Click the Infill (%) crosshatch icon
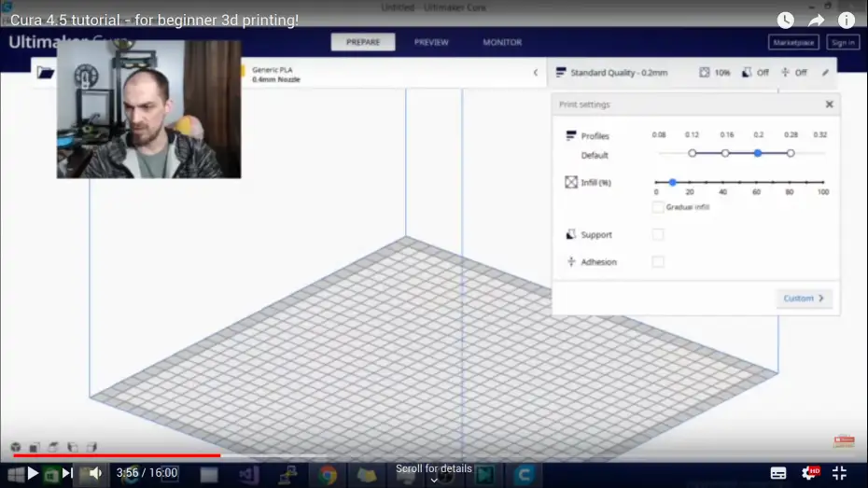868x488 pixels. [x=570, y=182]
